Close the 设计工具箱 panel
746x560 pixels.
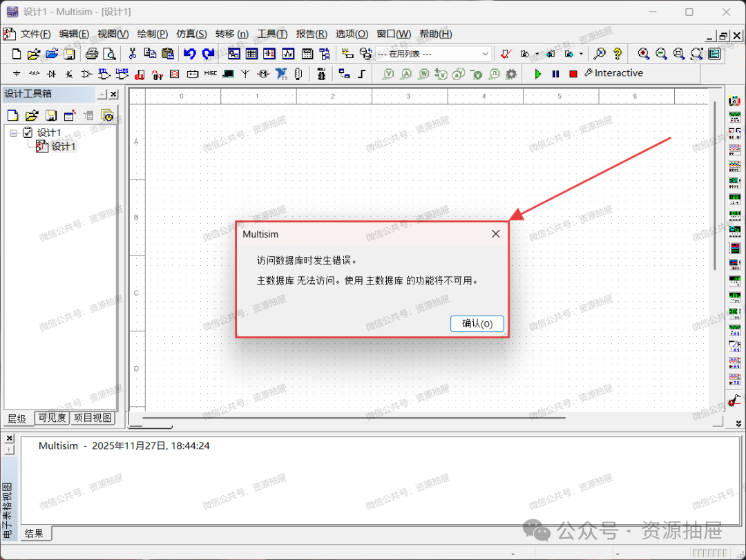(x=113, y=94)
